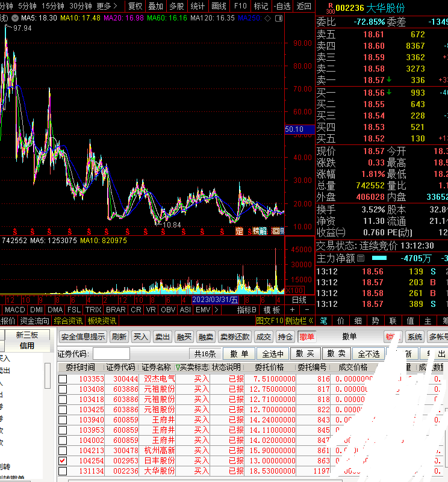Click the diamond icon after MA250
The image size is (448, 482).
[x=268, y=19]
